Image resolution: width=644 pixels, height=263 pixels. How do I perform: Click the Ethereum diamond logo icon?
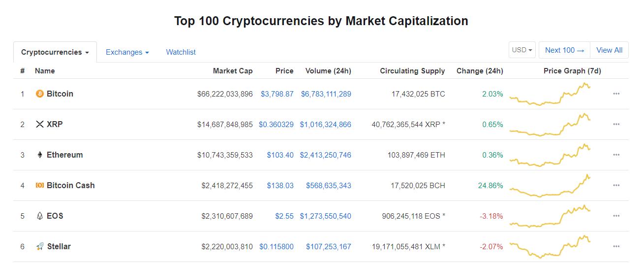40,155
